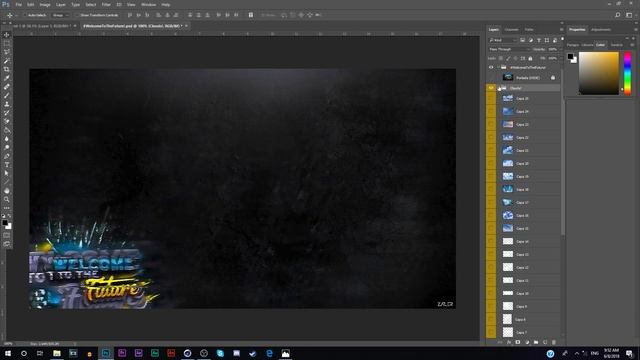Screen dimensions: 640x360
Task: Open the File menu
Action: tap(19, 4)
